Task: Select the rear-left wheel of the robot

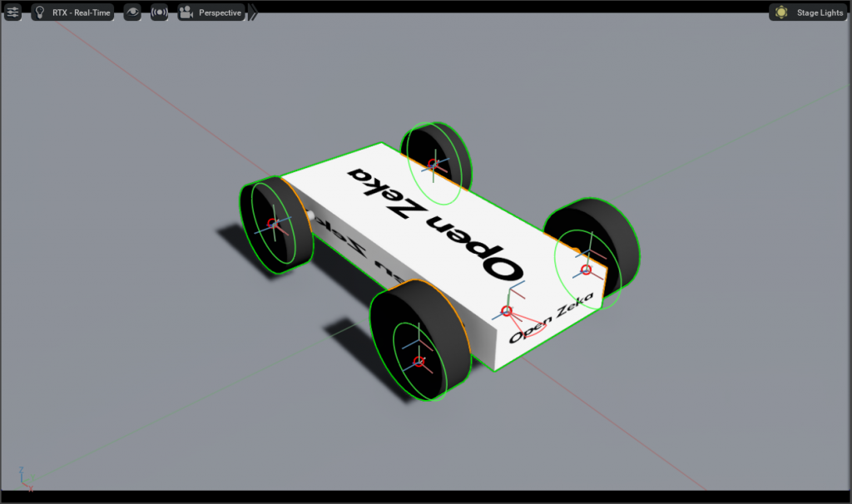Action: click(276, 225)
